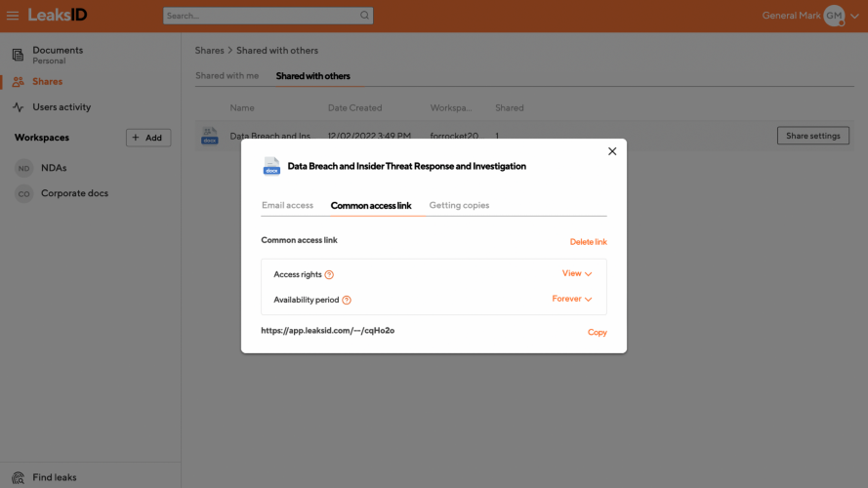Click the Shared column header
Image resolution: width=868 pixels, height=488 pixels.
pos(510,108)
